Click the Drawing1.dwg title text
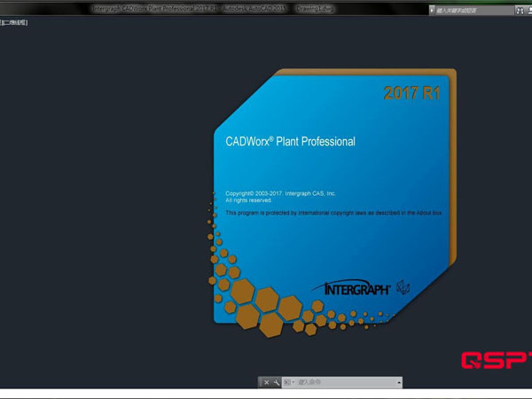Screen dimensions: 532x399 point(315,9)
